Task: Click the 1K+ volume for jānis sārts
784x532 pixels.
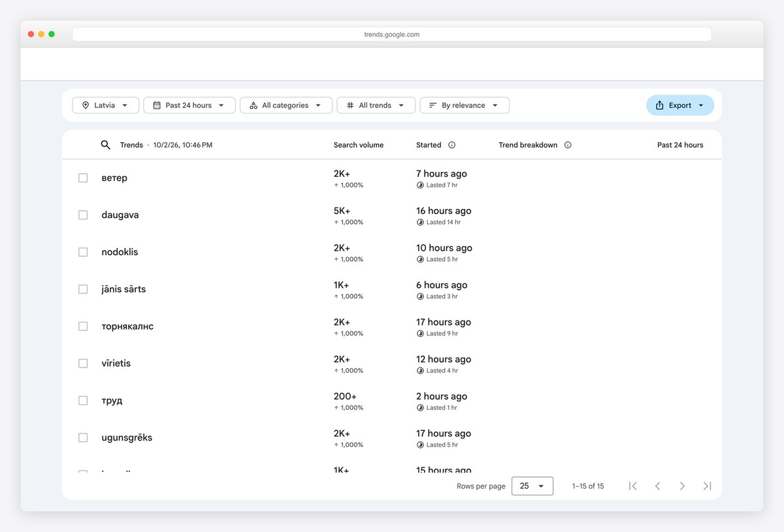Action: click(341, 285)
